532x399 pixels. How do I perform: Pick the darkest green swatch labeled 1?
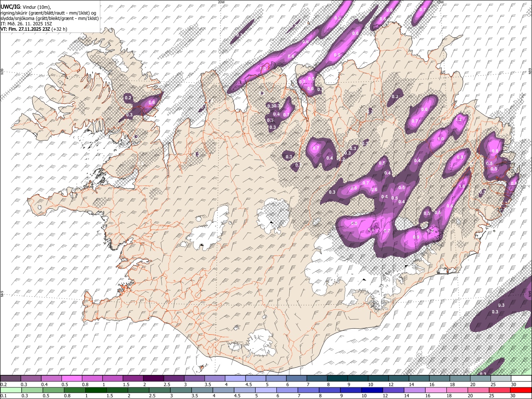pos(95,390)
